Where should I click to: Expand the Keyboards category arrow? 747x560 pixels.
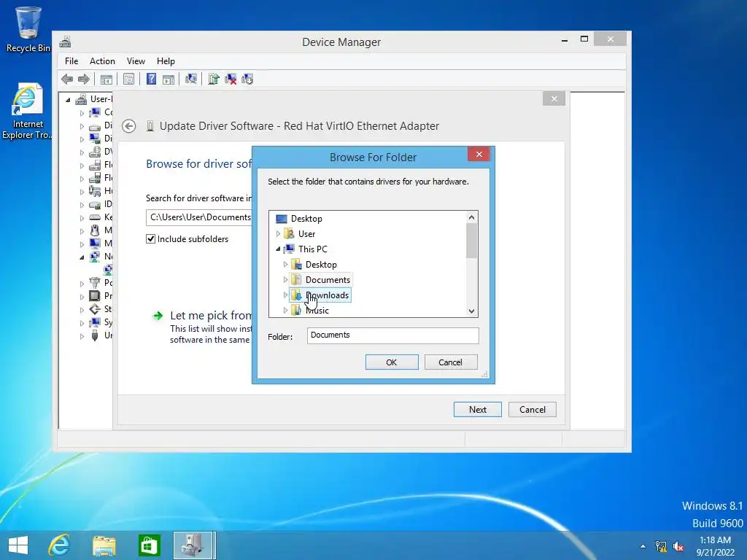[x=82, y=217]
